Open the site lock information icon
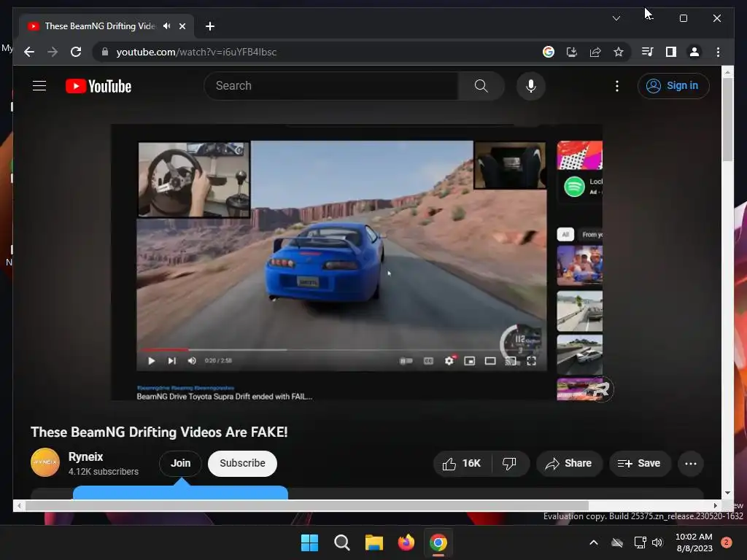This screenshot has width=747, height=560. pyautogui.click(x=105, y=52)
